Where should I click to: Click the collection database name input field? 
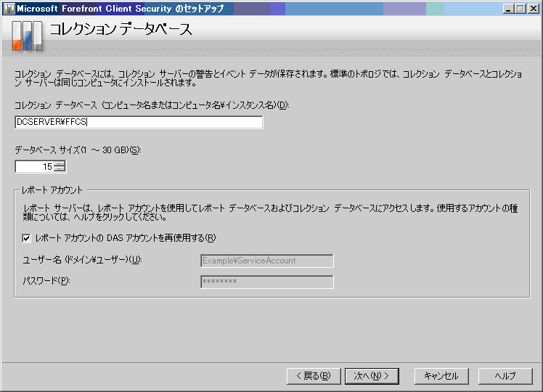click(x=139, y=122)
